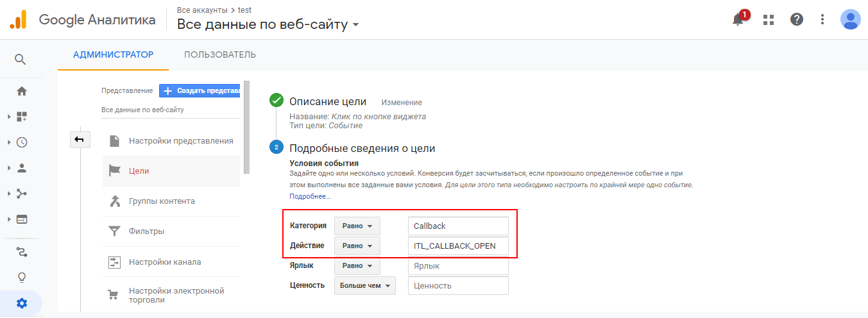Screen dimensions: 868x318
Task: Open the help question mark icon
Action: pos(797,20)
